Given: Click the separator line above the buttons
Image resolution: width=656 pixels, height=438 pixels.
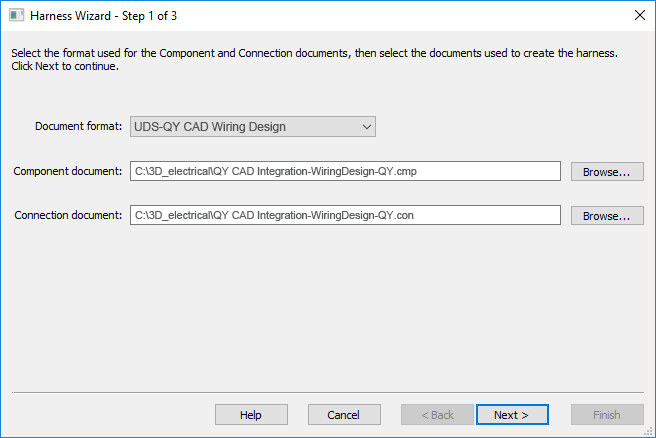Looking at the screenshot, I should click(x=328, y=391).
